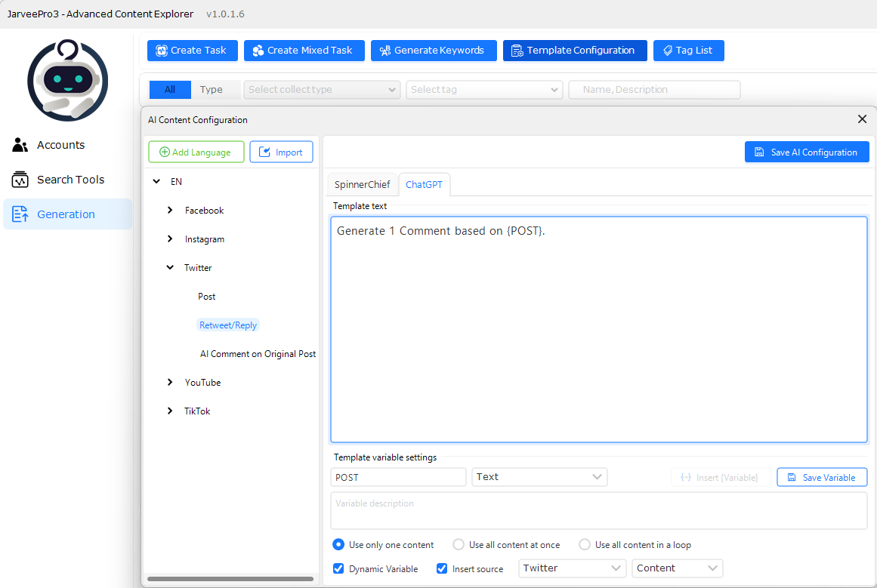Click the Generation sidebar icon
The height and width of the screenshot is (588, 877).
click(x=20, y=214)
